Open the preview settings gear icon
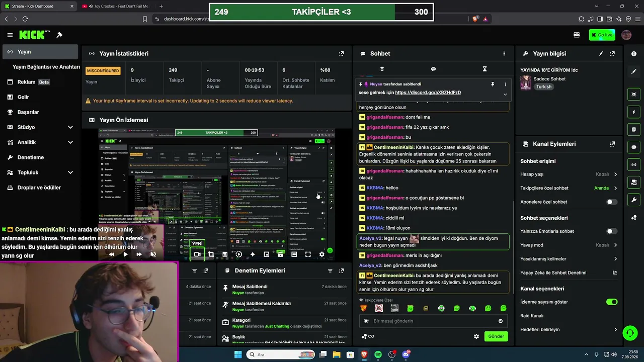 (322, 254)
